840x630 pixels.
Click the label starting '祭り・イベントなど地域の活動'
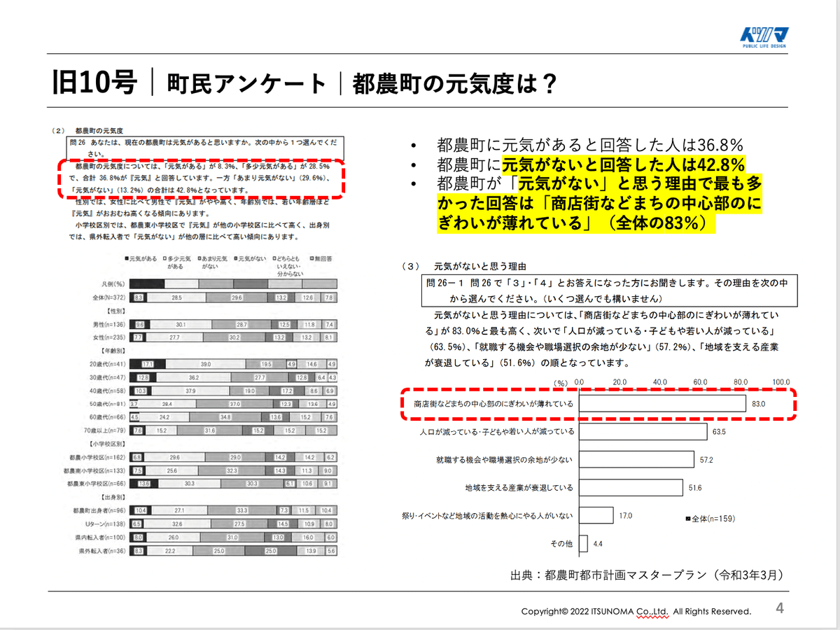488,516
